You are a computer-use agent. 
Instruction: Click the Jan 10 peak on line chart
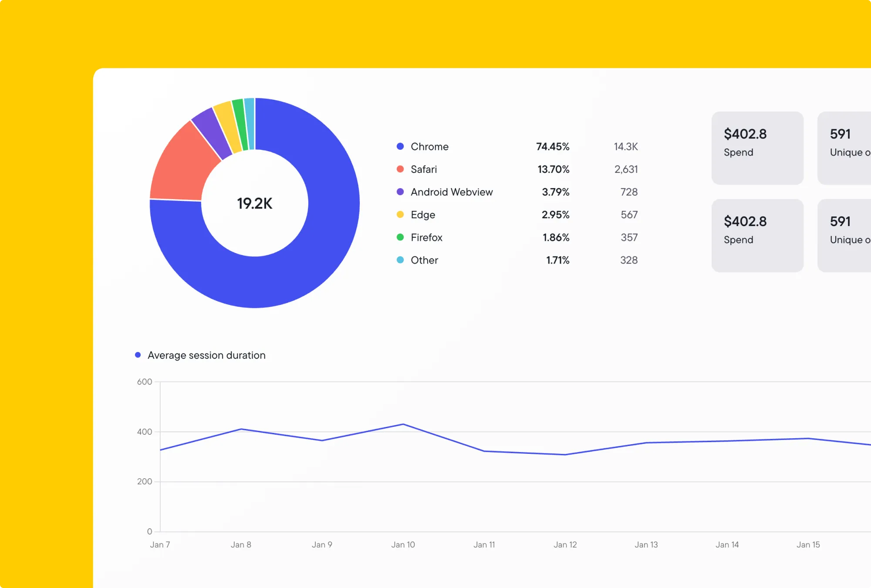pyautogui.click(x=403, y=424)
